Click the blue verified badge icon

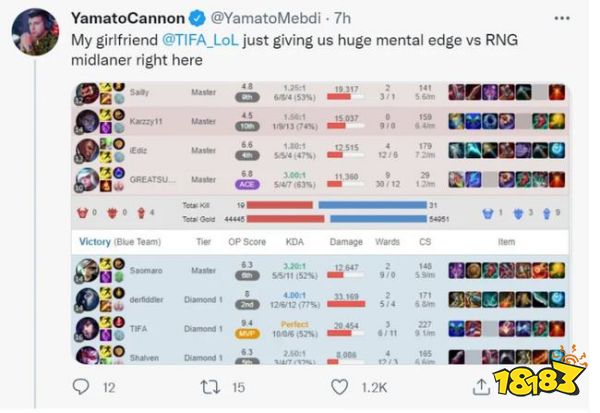[x=197, y=18]
